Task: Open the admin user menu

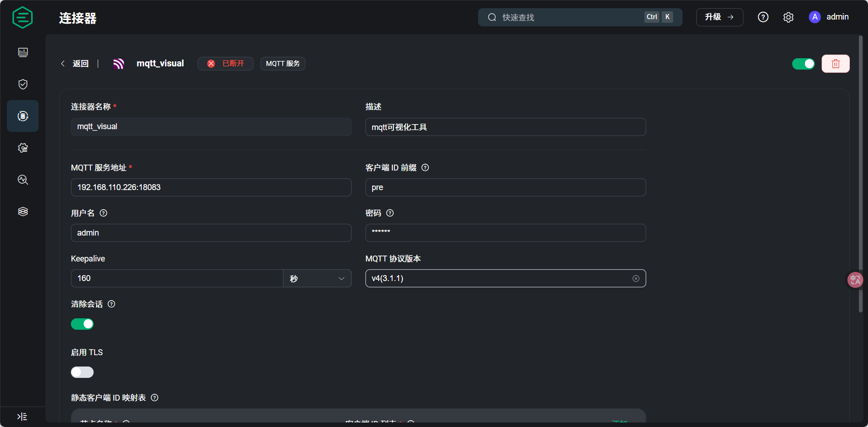Action: 828,17
